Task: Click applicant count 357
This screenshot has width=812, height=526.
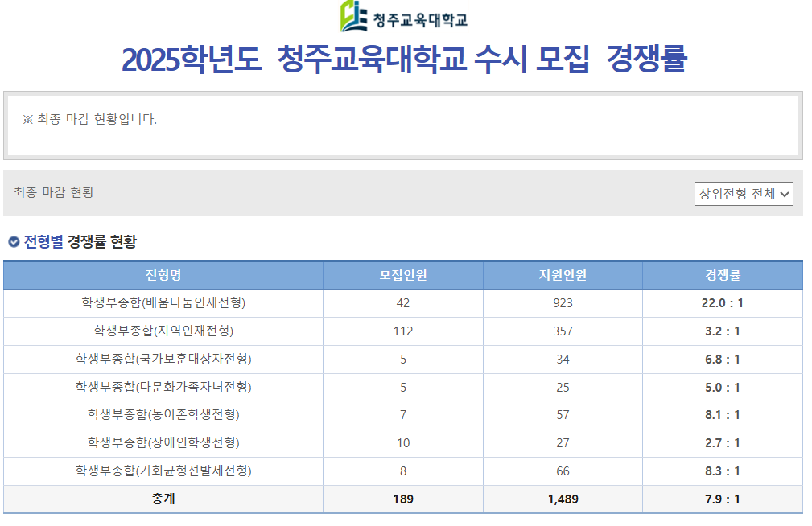Action: 563,331
